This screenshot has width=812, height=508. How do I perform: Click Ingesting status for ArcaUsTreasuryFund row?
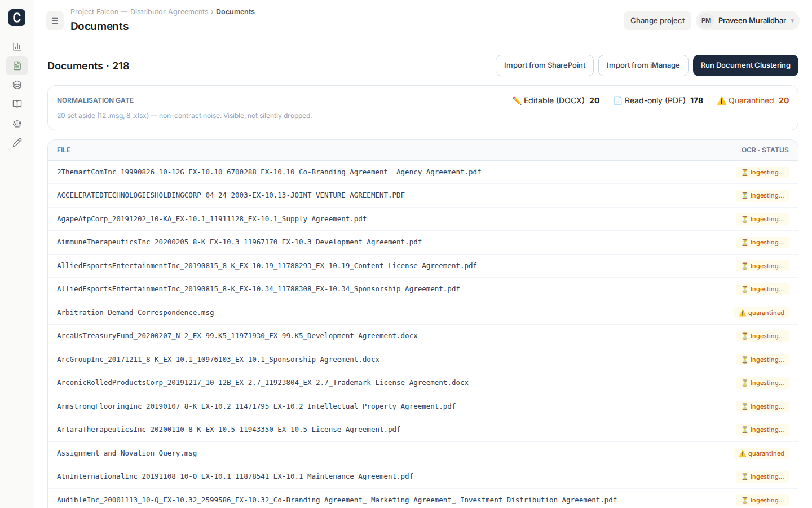click(x=762, y=336)
